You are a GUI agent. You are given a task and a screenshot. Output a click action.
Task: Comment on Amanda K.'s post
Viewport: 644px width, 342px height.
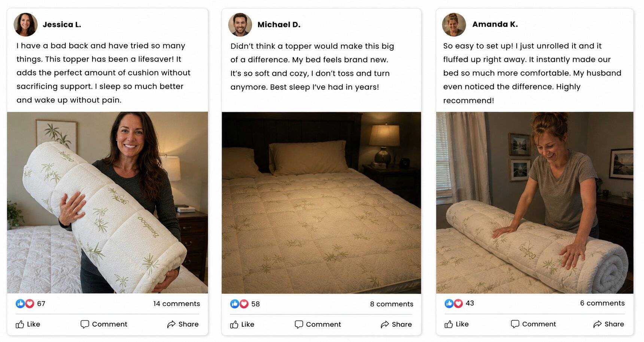(534, 324)
